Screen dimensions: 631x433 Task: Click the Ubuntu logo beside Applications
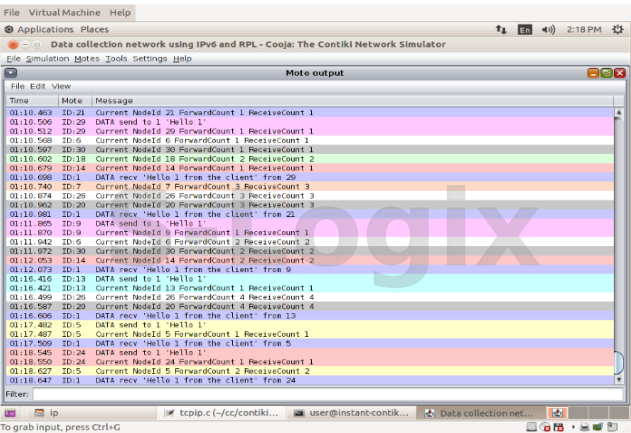click(x=9, y=29)
